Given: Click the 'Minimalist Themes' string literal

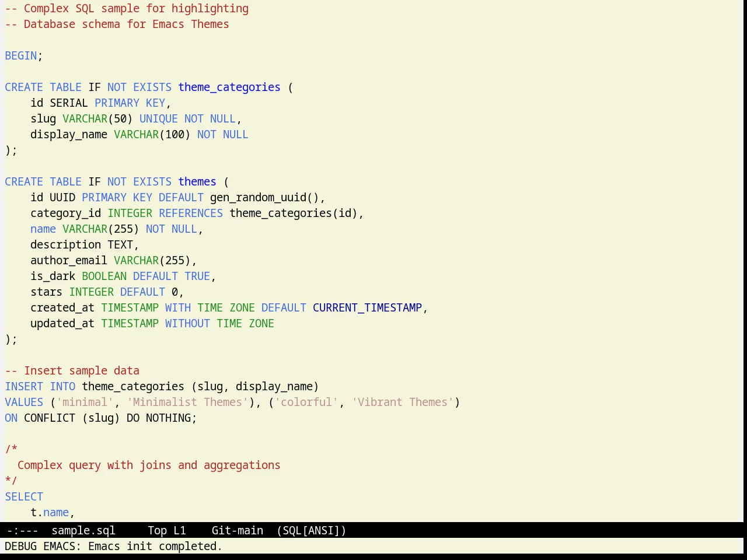Looking at the screenshot, I should click(x=187, y=402).
